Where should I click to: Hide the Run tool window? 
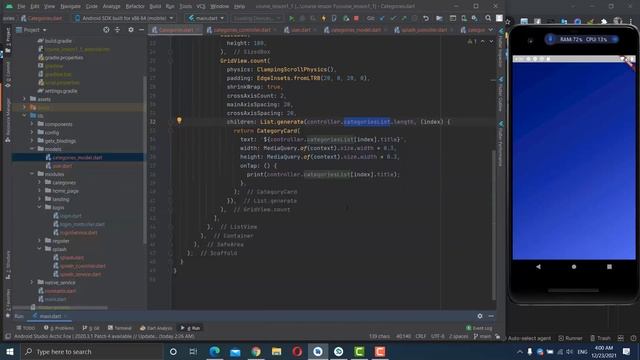491,316
